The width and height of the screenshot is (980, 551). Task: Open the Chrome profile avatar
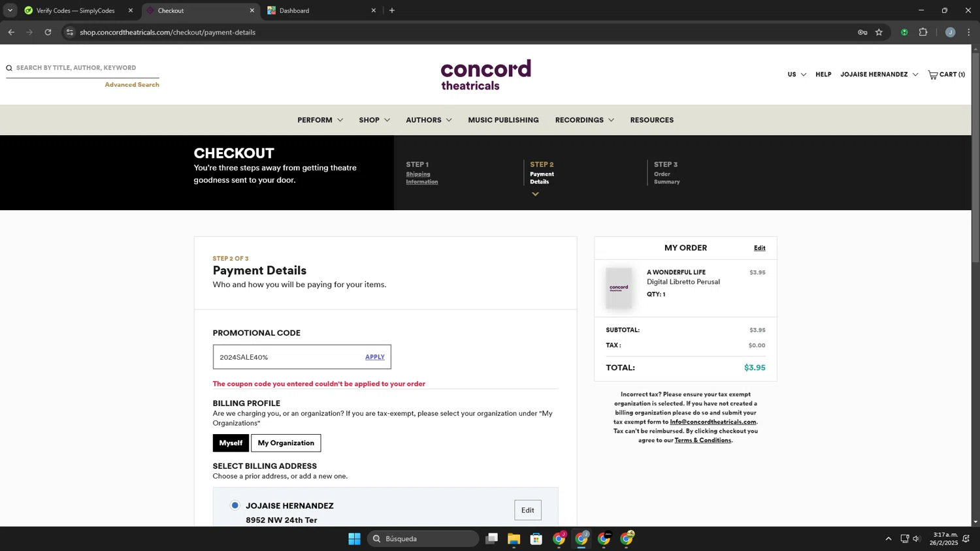[x=950, y=32]
